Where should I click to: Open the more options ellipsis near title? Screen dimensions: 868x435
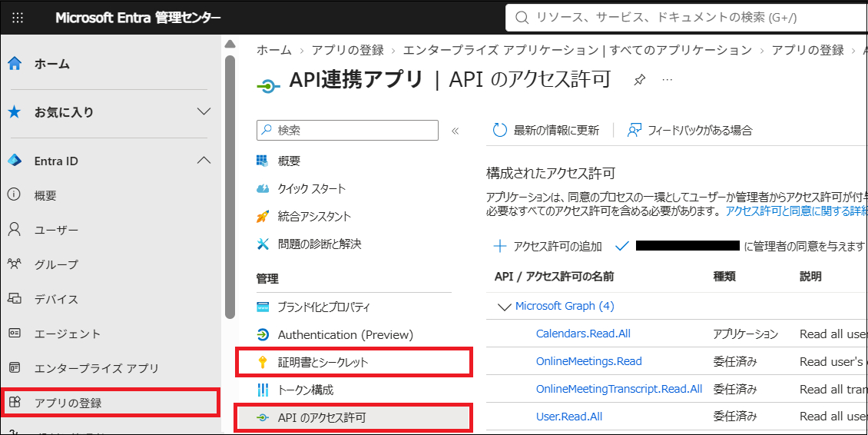tap(667, 81)
